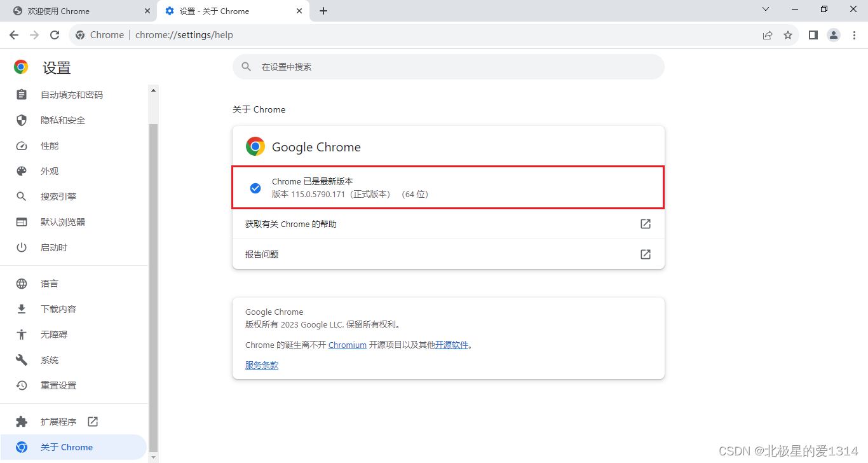Open the tab search chevron
868x463 pixels.
point(766,9)
